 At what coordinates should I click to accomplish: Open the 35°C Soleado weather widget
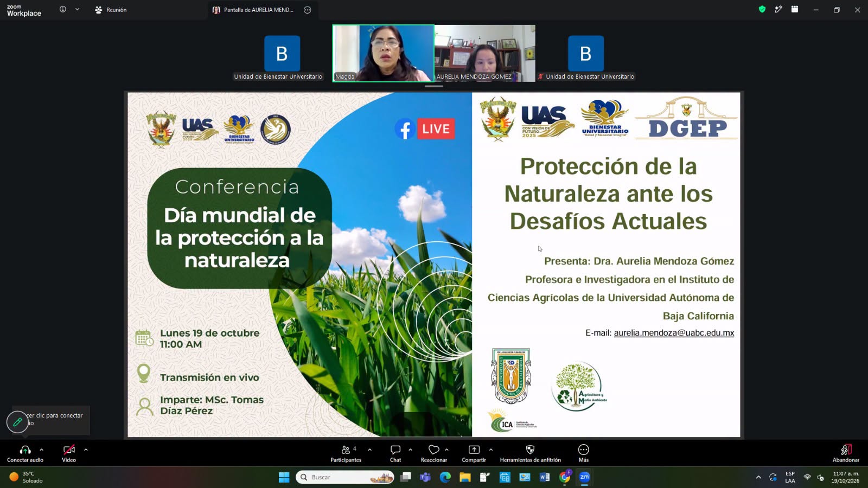click(x=26, y=477)
